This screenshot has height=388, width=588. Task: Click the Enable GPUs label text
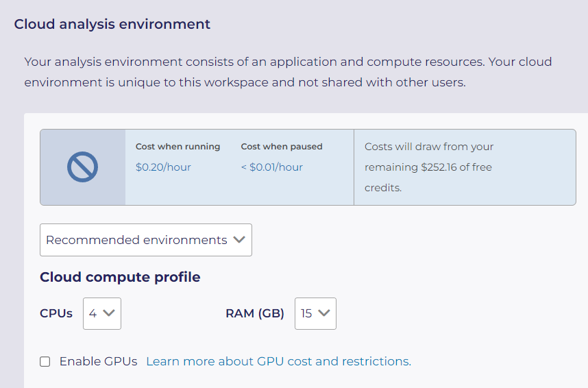click(98, 361)
